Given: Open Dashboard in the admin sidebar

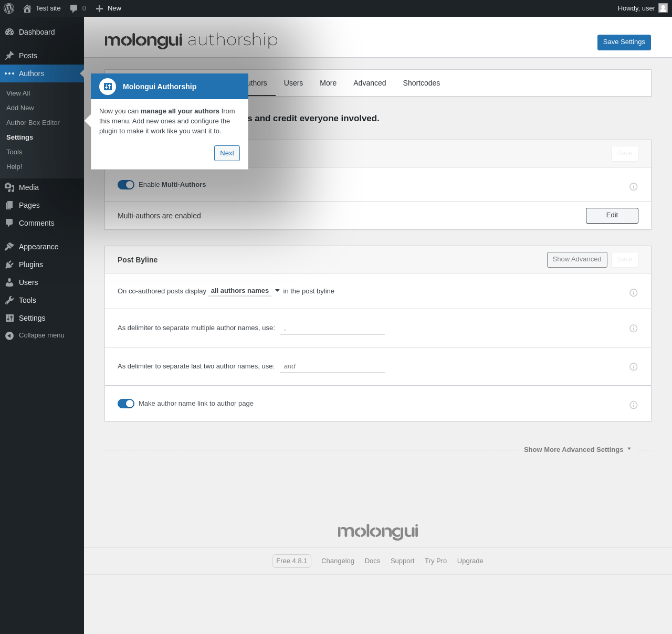Looking at the screenshot, I should click(x=42, y=32).
